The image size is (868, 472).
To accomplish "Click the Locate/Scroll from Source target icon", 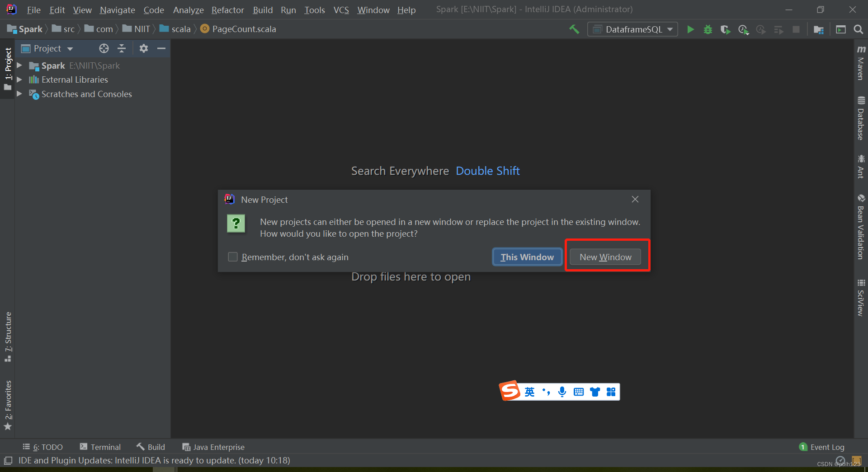I will [x=104, y=48].
